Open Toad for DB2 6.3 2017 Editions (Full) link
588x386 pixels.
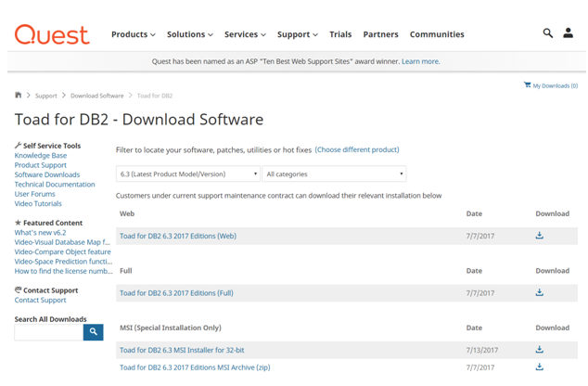pyautogui.click(x=176, y=293)
